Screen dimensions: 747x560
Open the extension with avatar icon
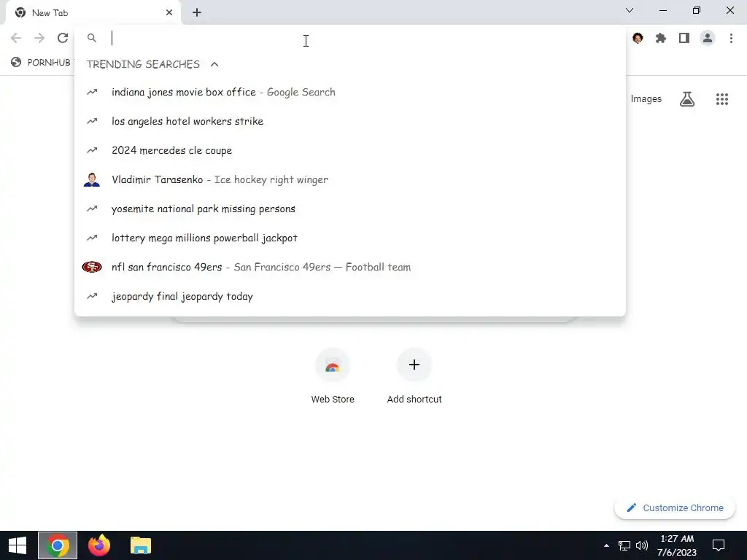coord(638,38)
